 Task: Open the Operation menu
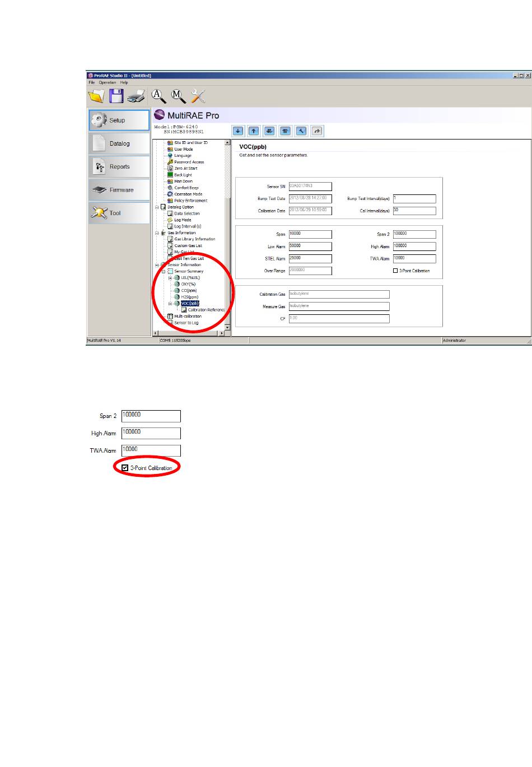click(x=108, y=82)
